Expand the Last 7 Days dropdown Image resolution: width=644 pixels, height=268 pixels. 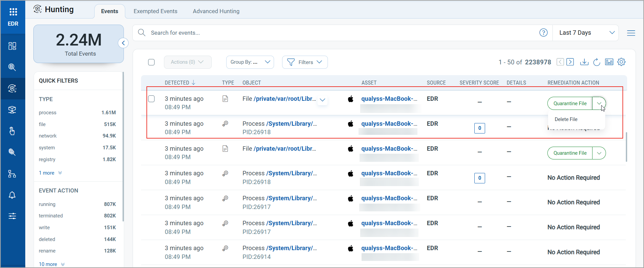click(x=586, y=33)
